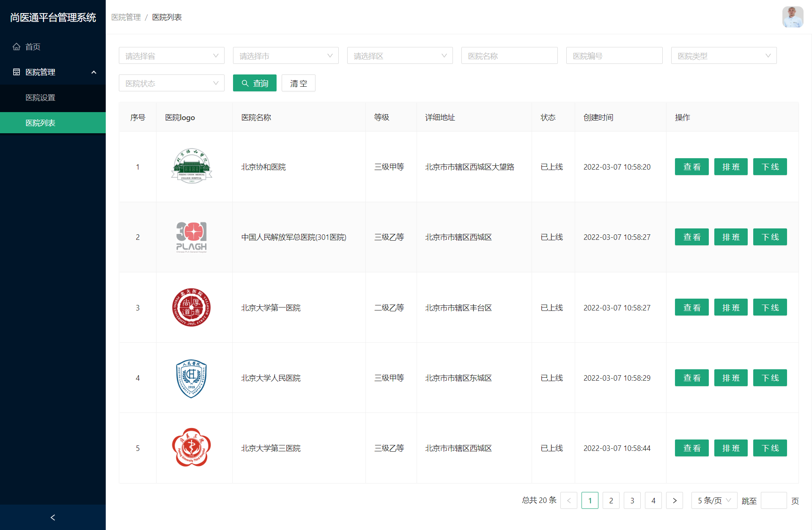This screenshot has width=812, height=530.
Task: Open the user avatar at top right
Action: (793, 17)
